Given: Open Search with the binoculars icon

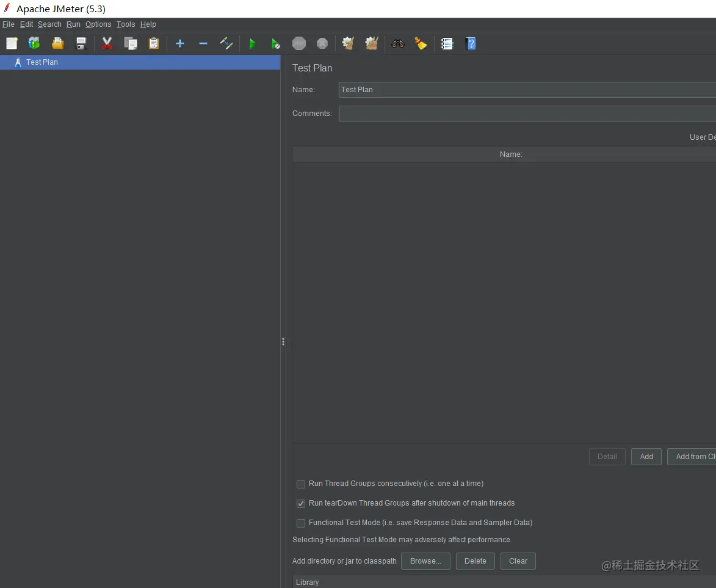Looking at the screenshot, I should (x=398, y=43).
